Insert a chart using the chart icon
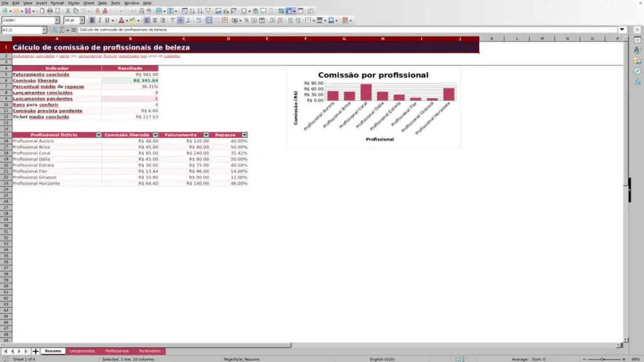This screenshot has width=644, height=362. tap(226, 11)
